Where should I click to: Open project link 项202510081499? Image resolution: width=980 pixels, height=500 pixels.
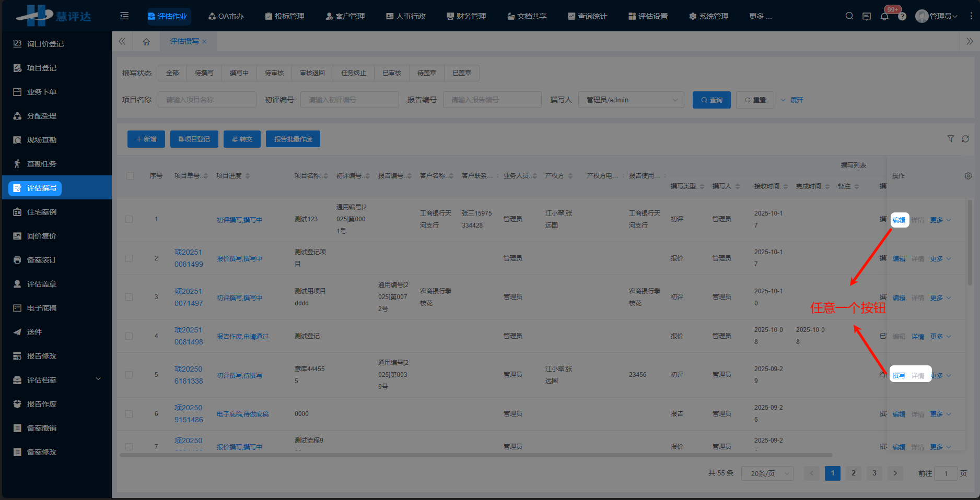click(x=188, y=258)
